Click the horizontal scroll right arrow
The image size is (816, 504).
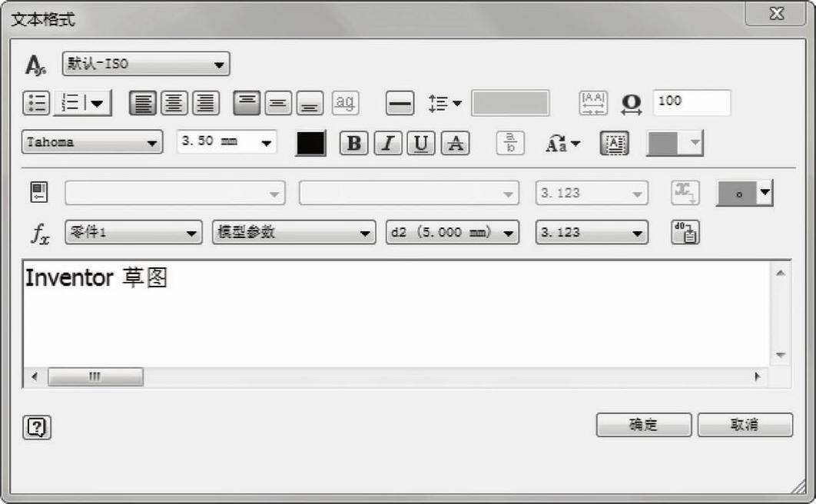[x=757, y=376]
